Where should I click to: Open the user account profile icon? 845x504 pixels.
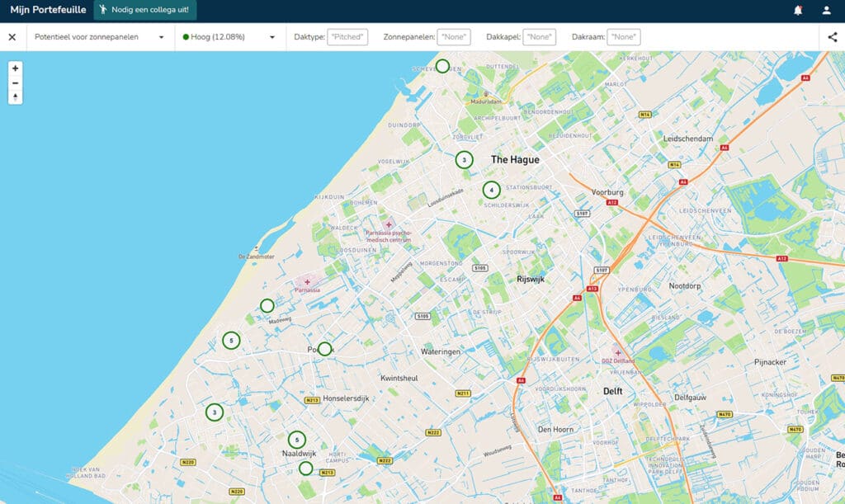pos(826,11)
